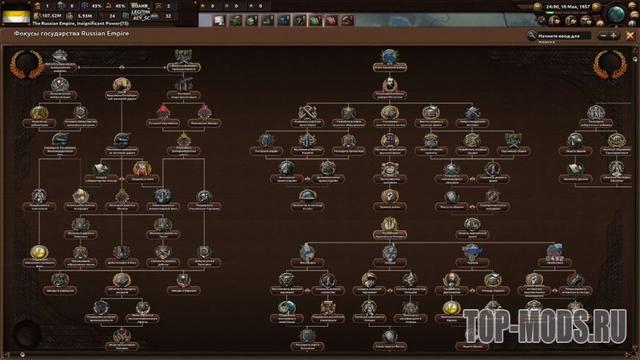This screenshot has width=640, height=360.
Task: Click the red icon in the top toolbar
Action: pyautogui.click(x=331, y=20)
